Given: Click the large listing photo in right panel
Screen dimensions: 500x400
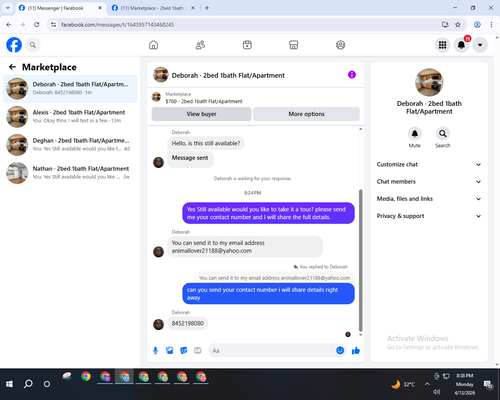Looking at the screenshot, I should pos(429,82).
